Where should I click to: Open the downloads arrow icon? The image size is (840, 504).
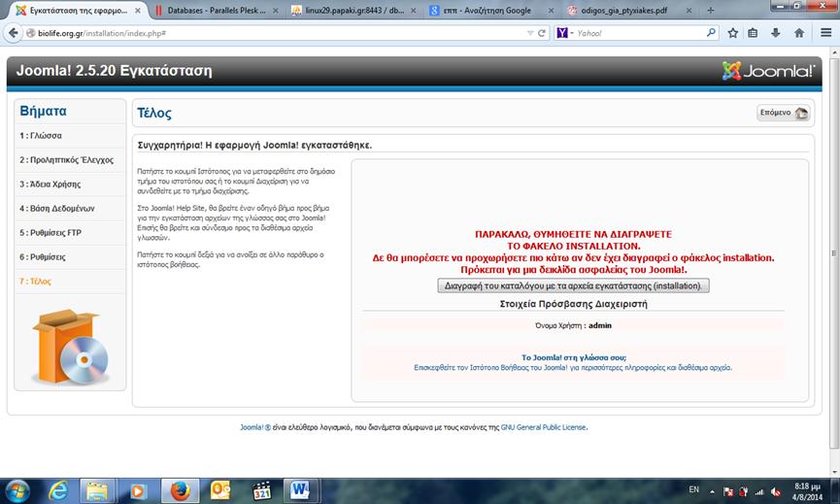(775, 33)
